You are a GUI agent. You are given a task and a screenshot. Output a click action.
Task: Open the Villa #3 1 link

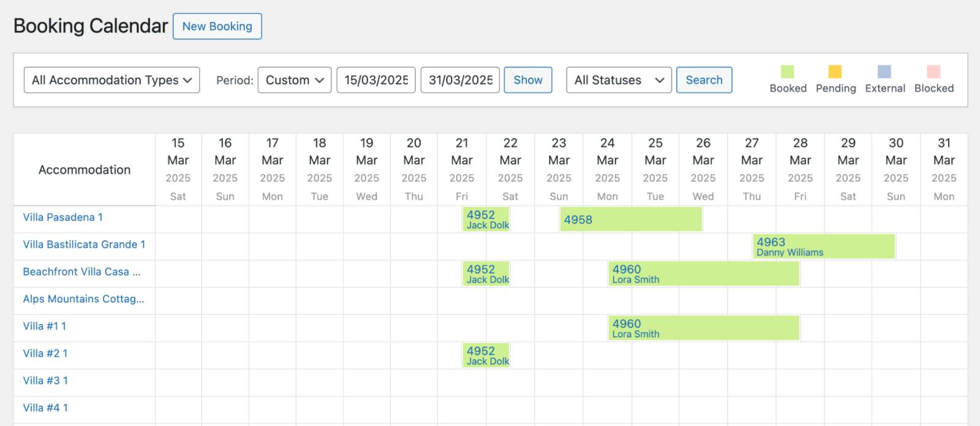point(45,381)
